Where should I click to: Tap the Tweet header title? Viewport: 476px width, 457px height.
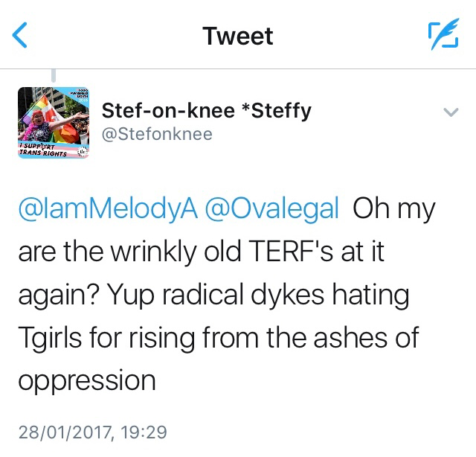(x=238, y=36)
